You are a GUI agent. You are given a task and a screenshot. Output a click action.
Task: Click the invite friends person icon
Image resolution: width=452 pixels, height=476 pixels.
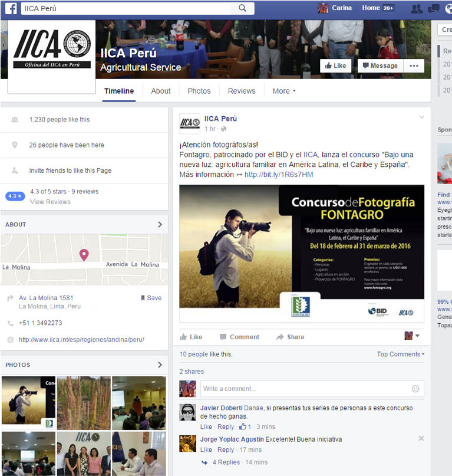(x=15, y=170)
